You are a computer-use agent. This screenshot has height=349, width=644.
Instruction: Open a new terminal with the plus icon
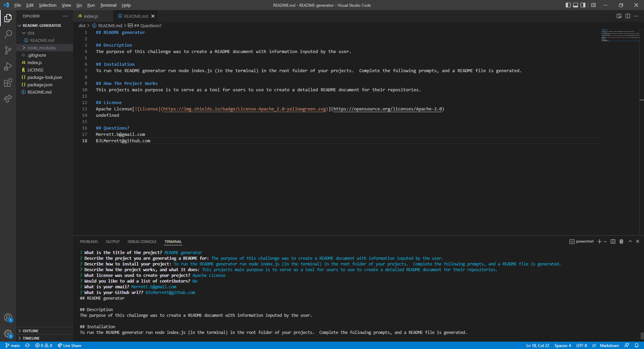click(599, 241)
